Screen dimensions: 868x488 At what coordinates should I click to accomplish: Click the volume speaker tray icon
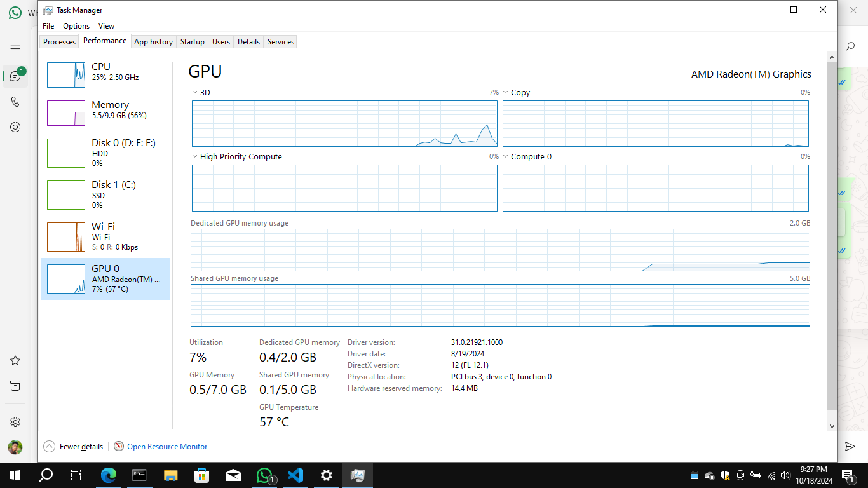786,475
